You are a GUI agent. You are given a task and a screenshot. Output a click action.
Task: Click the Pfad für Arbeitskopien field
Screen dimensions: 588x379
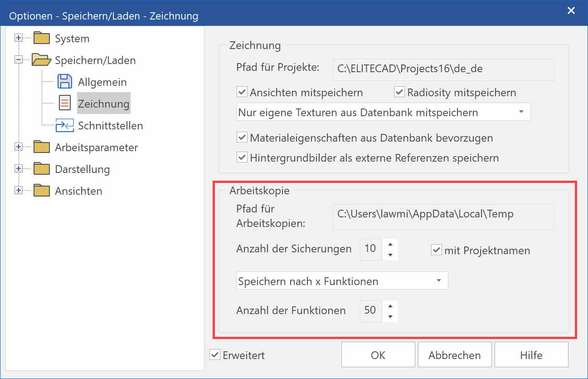444,217
